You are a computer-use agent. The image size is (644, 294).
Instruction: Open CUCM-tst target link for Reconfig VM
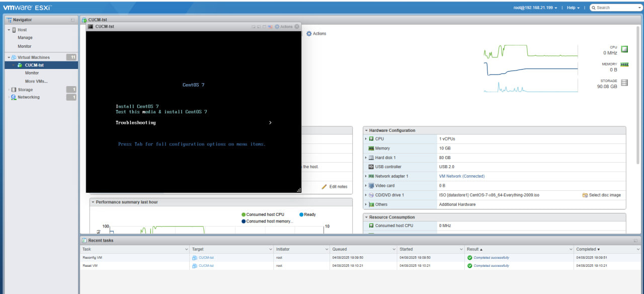pos(206,258)
